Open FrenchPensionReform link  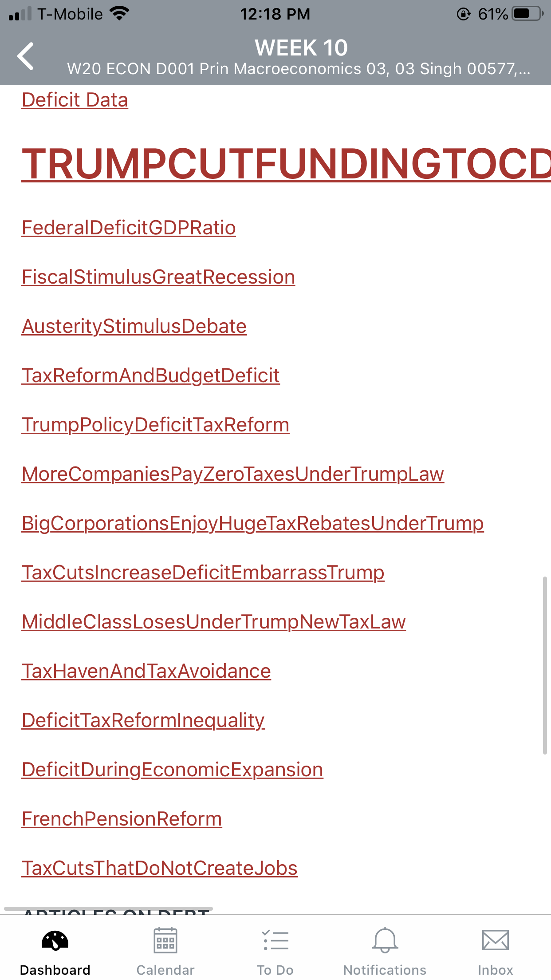click(x=122, y=819)
